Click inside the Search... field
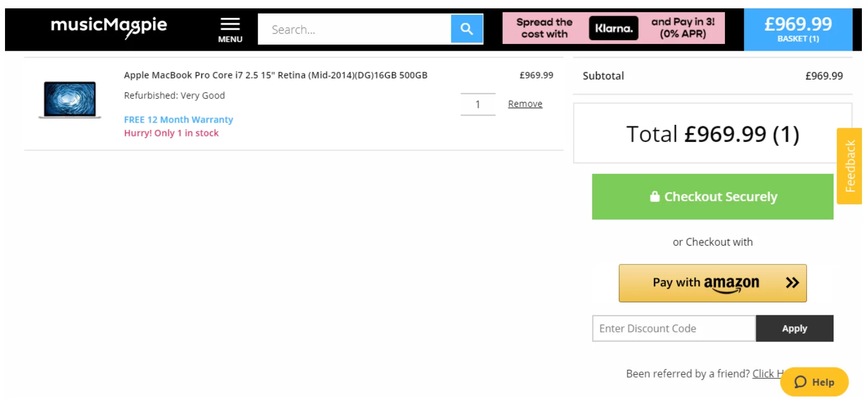The width and height of the screenshot is (868, 411). [x=354, y=29]
